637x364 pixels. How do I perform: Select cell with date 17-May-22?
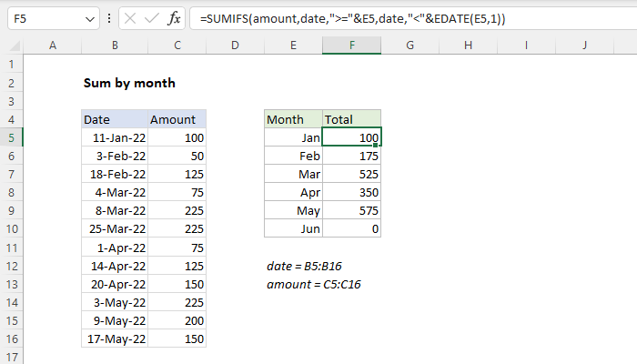pos(115,339)
